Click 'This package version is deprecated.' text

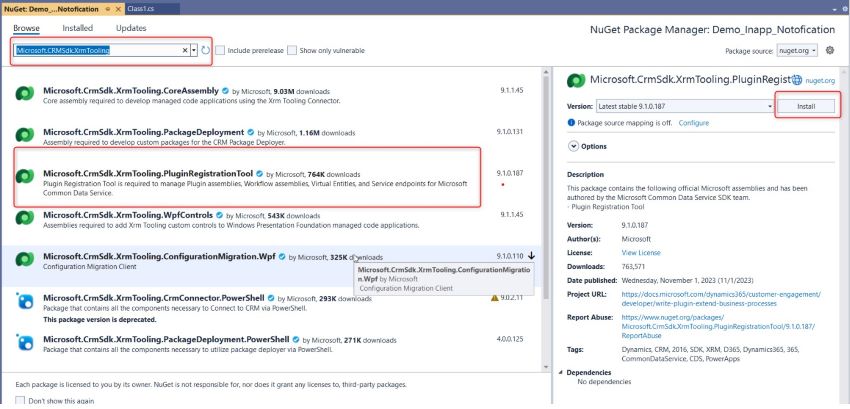click(x=100, y=319)
